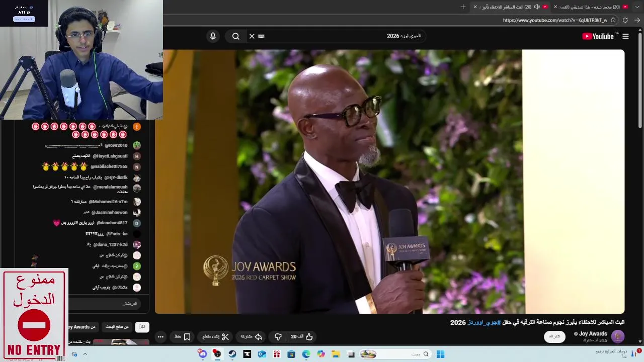Open the Windows Start menu
The width and height of the screenshot is (644, 362).
440,354
